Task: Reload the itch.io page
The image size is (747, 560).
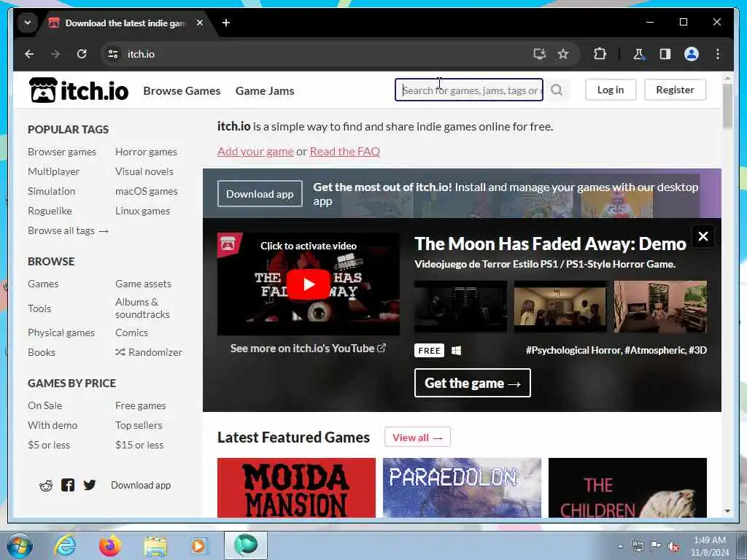Action: pos(82,54)
